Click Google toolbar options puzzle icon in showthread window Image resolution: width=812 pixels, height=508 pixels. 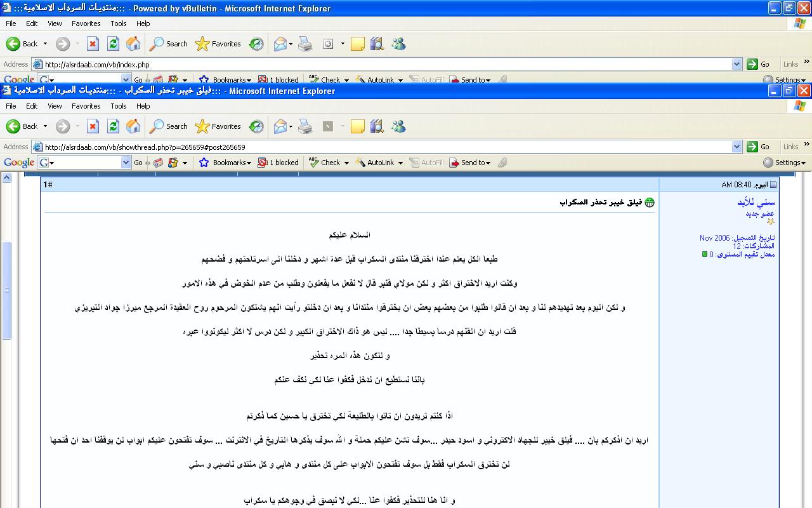173,163
